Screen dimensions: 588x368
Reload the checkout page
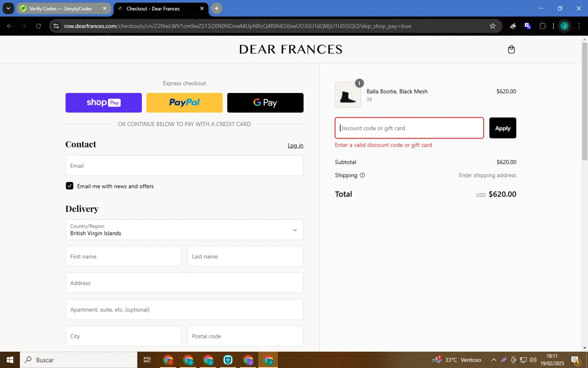pos(38,26)
